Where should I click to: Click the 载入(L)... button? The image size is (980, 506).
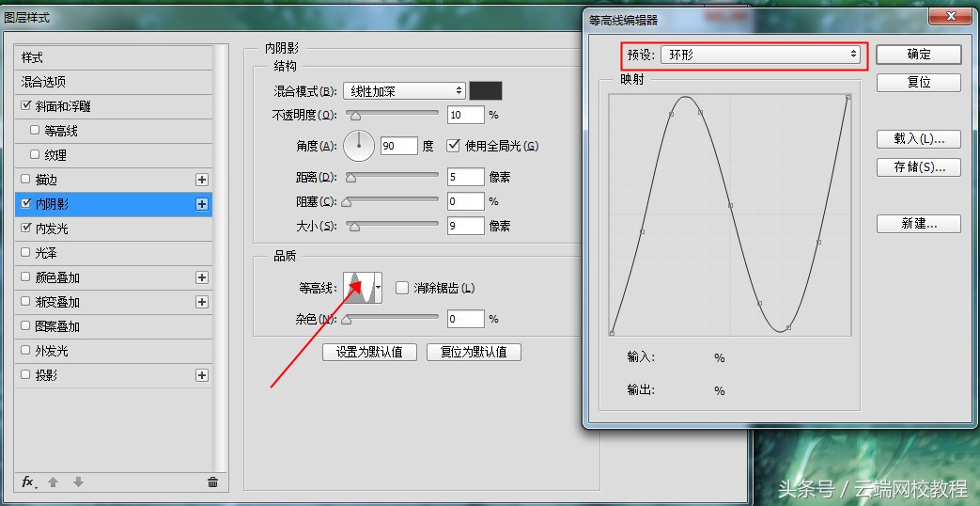pos(918,139)
